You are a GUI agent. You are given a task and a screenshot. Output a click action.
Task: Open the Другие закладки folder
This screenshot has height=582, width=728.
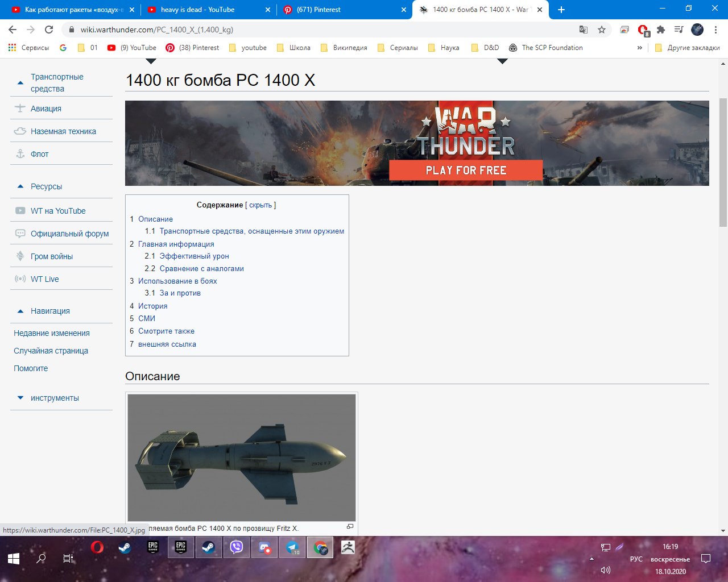pos(688,48)
